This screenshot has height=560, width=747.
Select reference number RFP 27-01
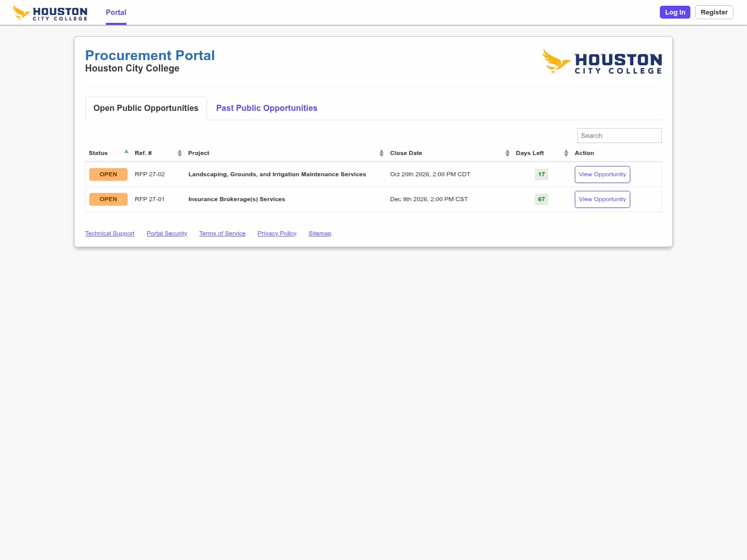(149, 199)
